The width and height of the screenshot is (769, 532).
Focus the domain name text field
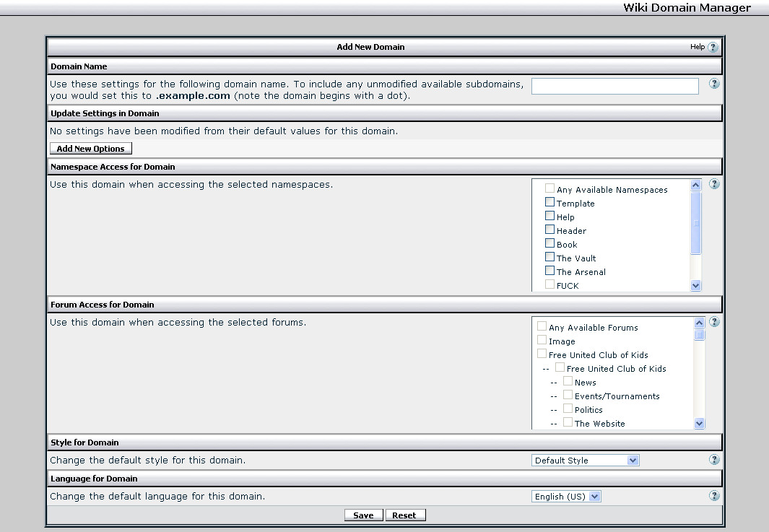[x=614, y=87]
